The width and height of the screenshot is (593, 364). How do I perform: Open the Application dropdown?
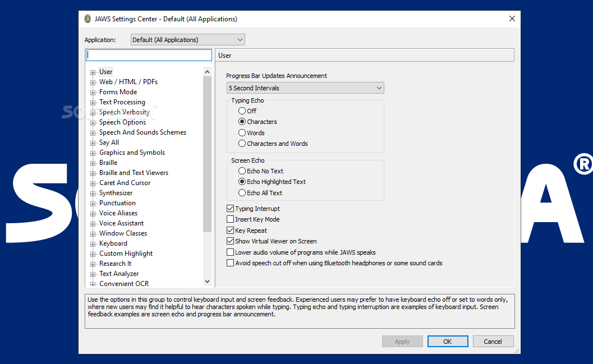[187, 40]
